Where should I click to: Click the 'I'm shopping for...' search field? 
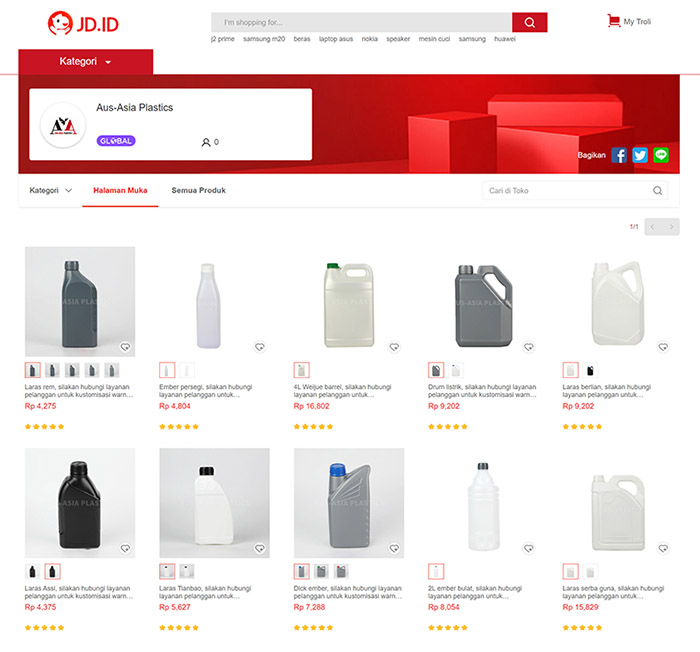click(362, 22)
